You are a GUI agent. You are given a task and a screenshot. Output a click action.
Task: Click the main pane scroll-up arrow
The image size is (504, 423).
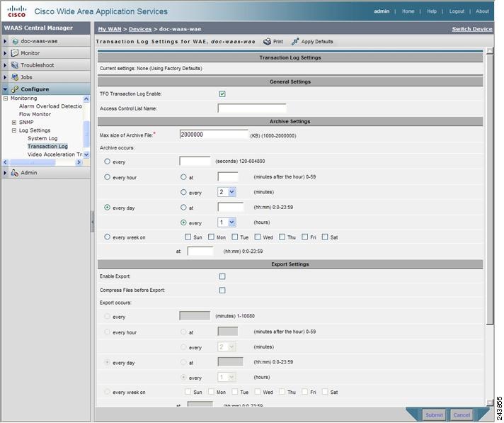tap(490, 51)
